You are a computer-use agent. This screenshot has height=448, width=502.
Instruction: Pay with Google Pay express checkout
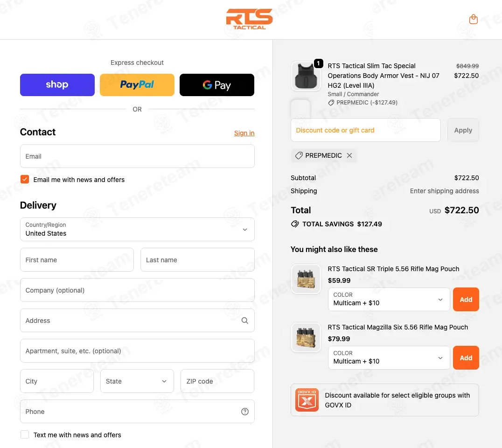pyautogui.click(x=217, y=85)
